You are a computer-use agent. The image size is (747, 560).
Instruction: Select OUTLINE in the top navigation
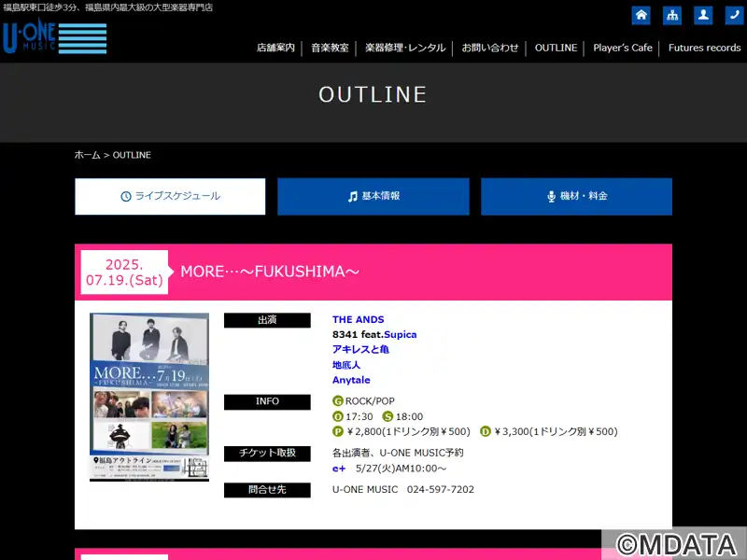[556, 48]
